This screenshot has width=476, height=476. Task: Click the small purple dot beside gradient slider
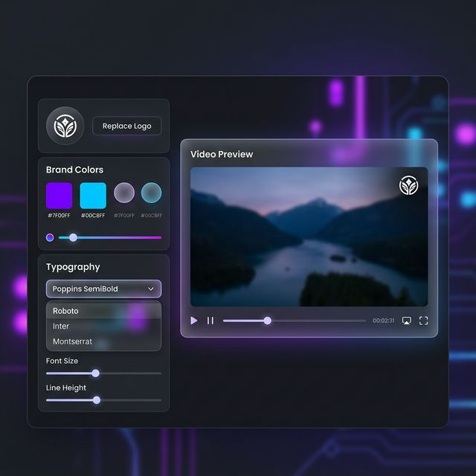click(50, 238)
